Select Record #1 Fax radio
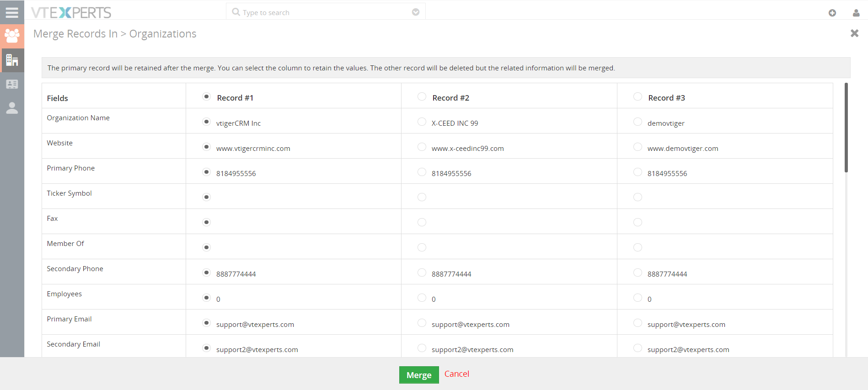The image size is (868, 390). coord(207,222)
